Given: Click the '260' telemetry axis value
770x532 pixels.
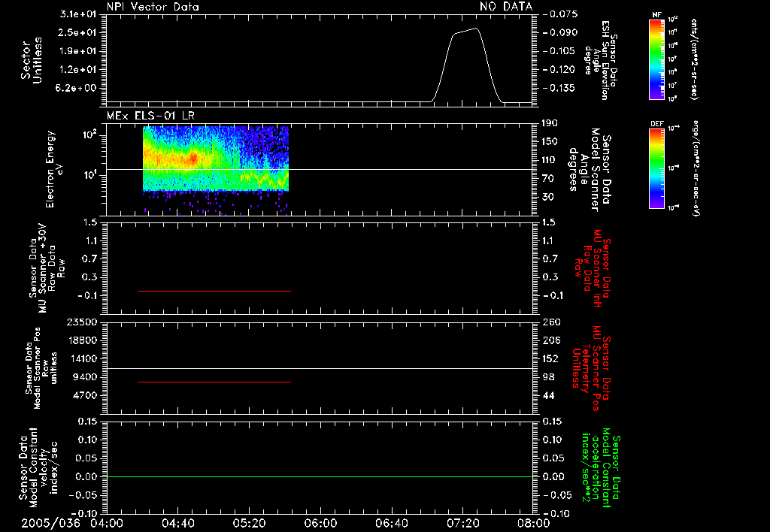Looking at the screenshot, I should pos(551,322).
